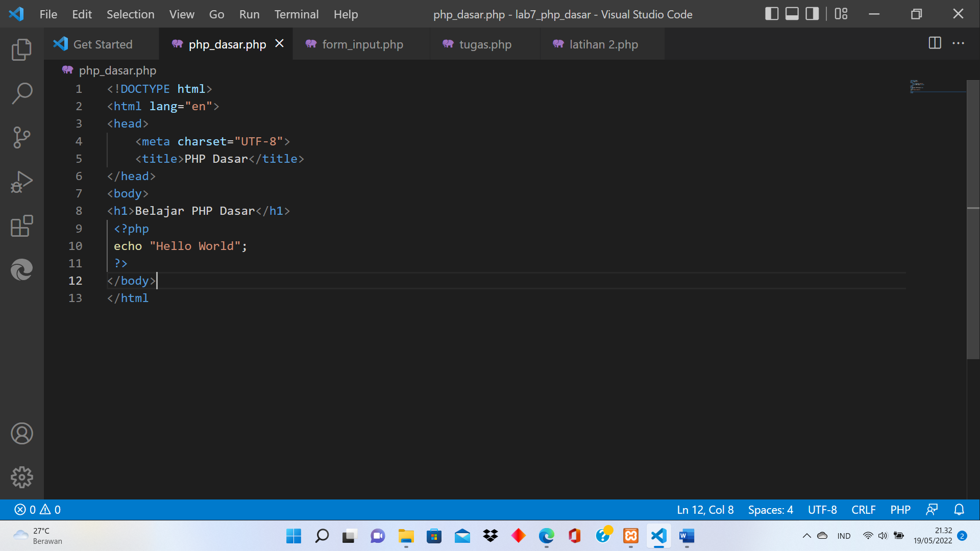Select language mode PHP in status bar

(x=900, y=510)
